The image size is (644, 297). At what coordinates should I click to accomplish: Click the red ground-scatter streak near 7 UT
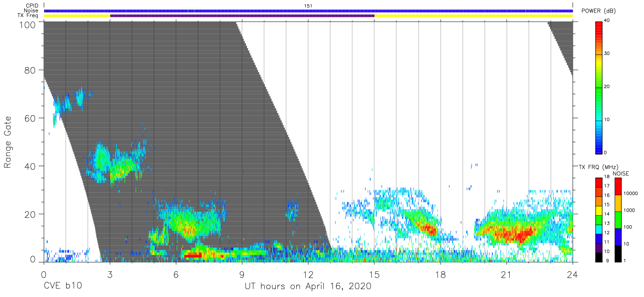[x=192, y=255]
